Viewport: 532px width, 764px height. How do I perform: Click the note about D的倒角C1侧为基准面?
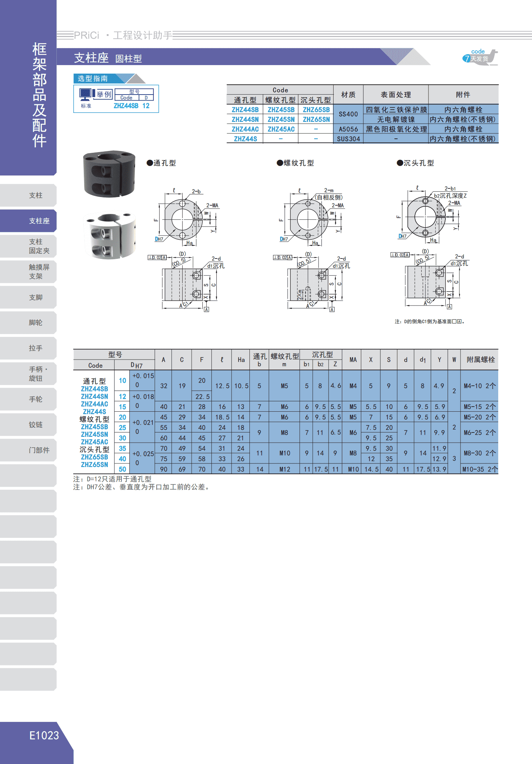(x=430, y=321)
